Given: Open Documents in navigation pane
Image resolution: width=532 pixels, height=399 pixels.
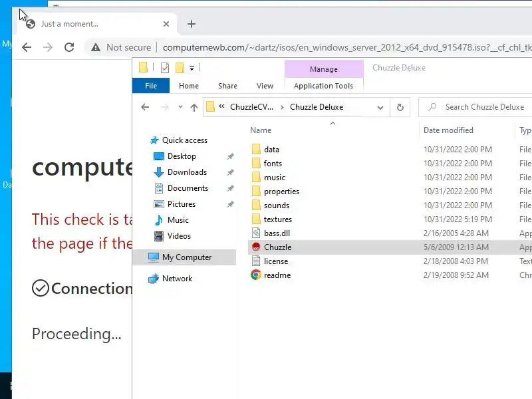Looking at the screenshot, I should click(188, 188).
